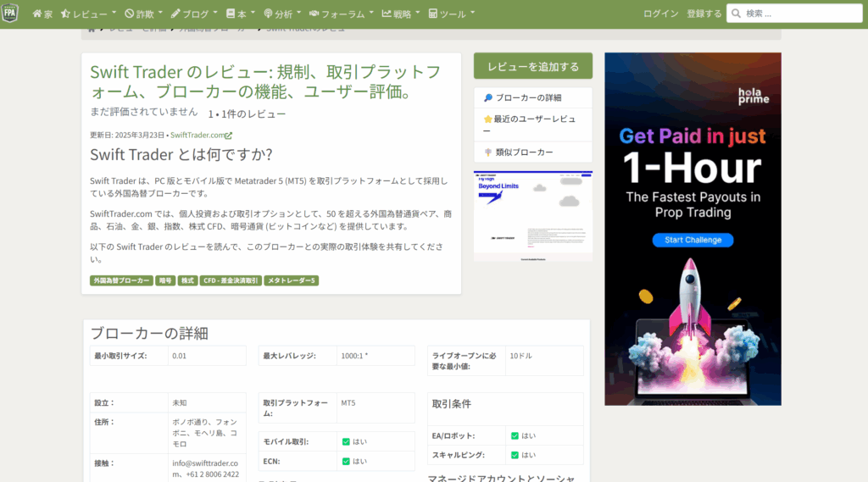Click the lightbulb icon beside 分析 menu
Viewport: 868px width, 482px height.
click(x=268, y=14)
